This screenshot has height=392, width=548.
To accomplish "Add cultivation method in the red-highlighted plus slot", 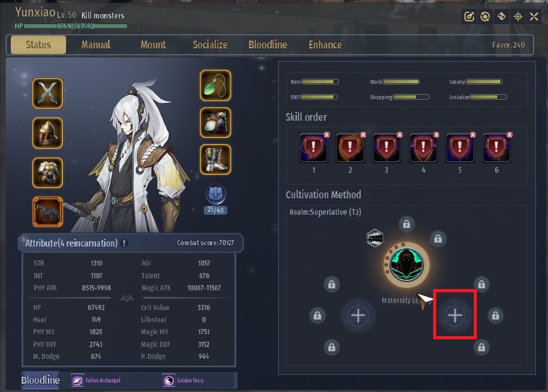I will [x=455, y=315].
